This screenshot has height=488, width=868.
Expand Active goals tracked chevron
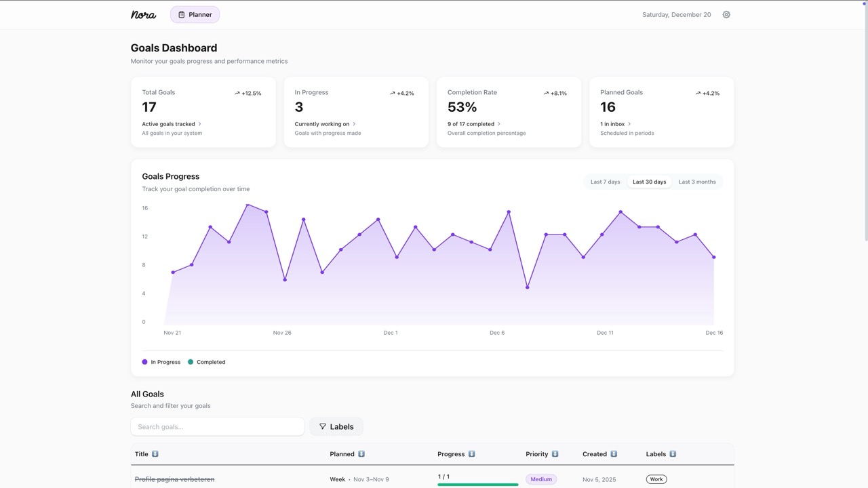tap(199, 124)
